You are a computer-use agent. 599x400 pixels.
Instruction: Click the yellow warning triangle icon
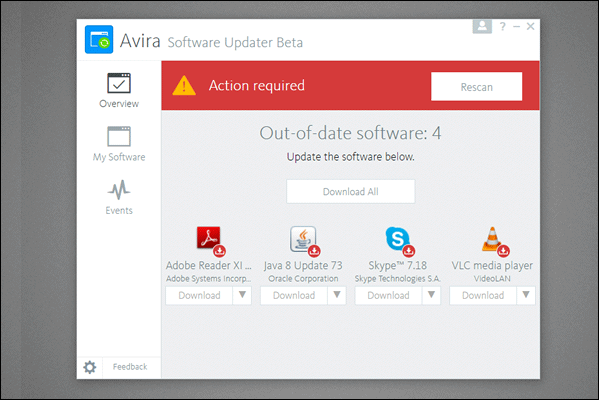pyautogui.click(x=184, y=86)
